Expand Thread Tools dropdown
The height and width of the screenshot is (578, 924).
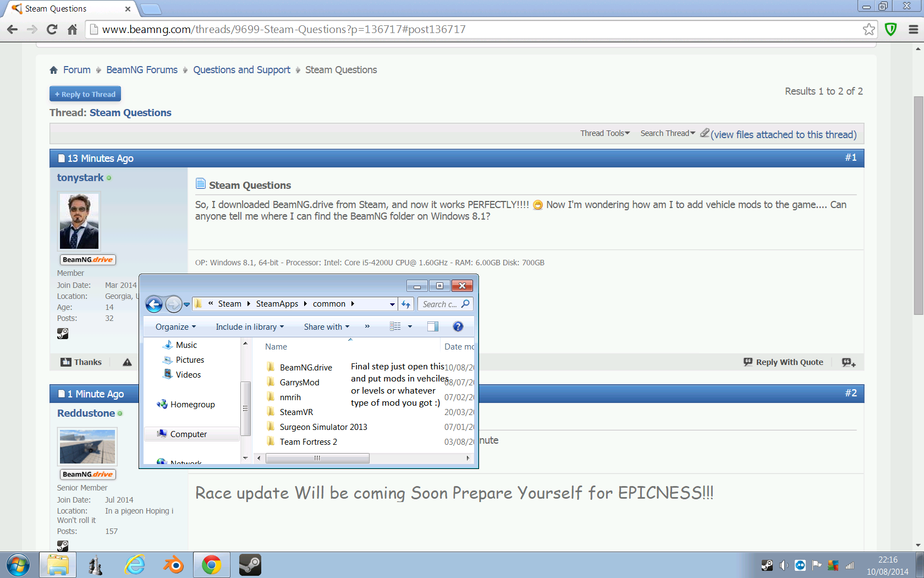tap(605, 133)
